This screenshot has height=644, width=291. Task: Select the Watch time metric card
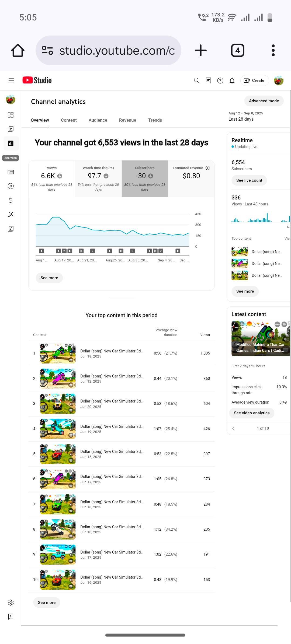98,178
